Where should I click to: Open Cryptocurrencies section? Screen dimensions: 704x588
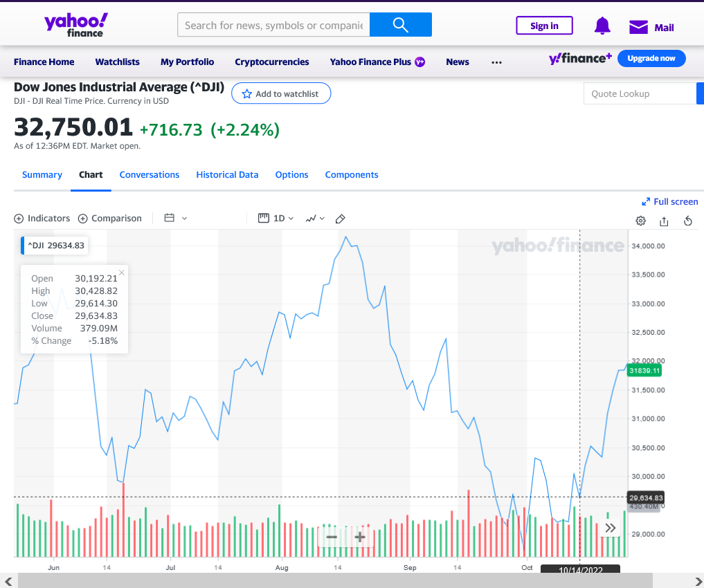pos(271,62)
